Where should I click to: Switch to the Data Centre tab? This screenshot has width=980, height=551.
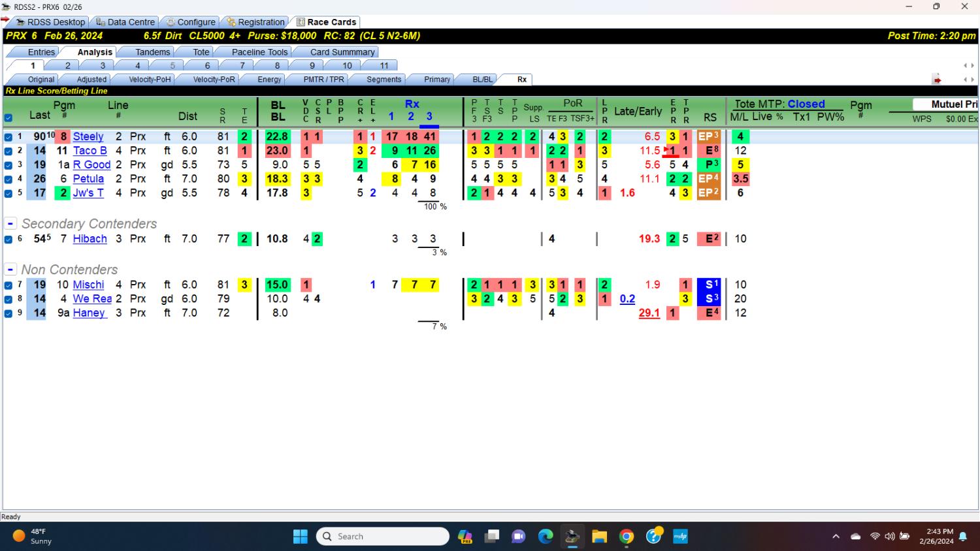coord(125,22)
